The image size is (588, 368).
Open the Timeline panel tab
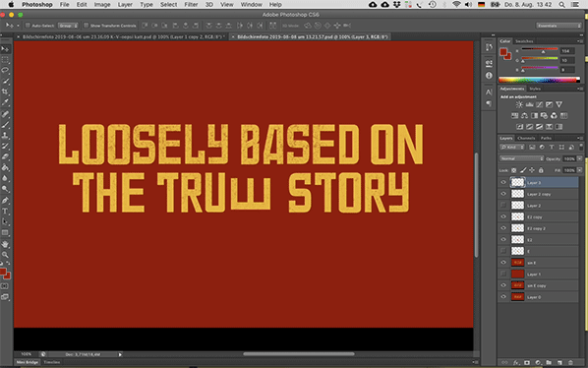[52, 362]
